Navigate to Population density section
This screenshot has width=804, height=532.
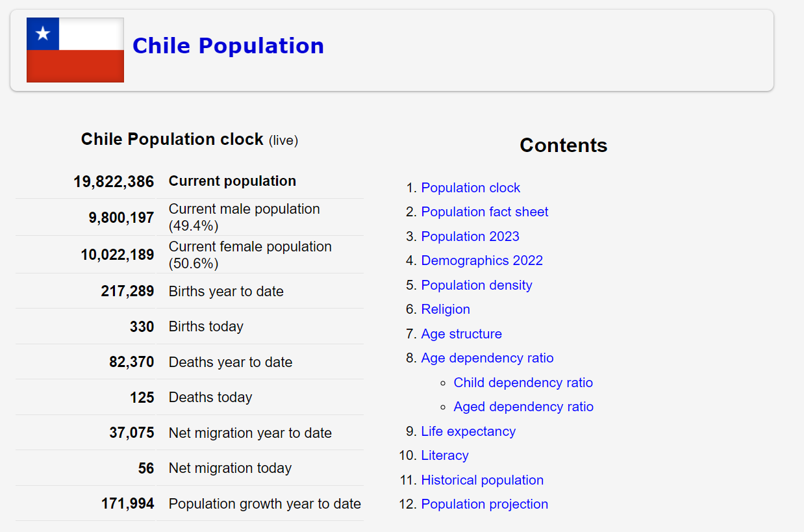click(x=477, y=285)
